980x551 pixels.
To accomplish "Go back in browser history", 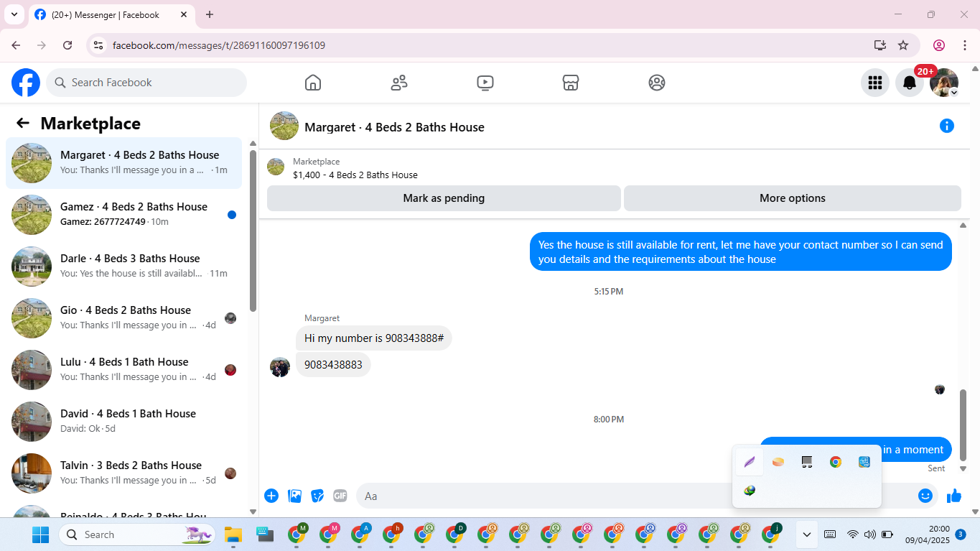I will click(x=16, y=45).
